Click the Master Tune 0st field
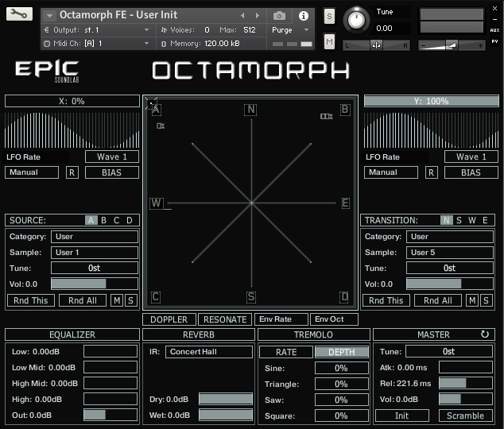The image size is (504, 429). 449,351
